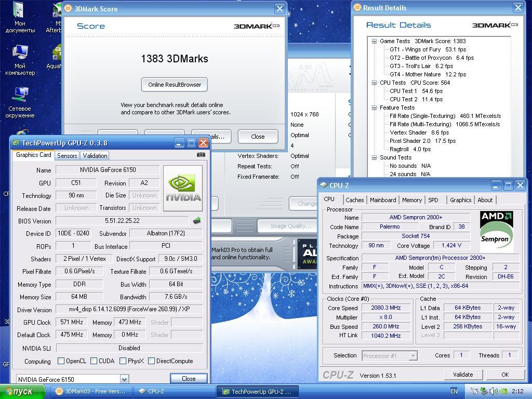The width and height of the screenshot is (532, 399).
Task: Enable the OpenCL checkbox
Action: 61,361
